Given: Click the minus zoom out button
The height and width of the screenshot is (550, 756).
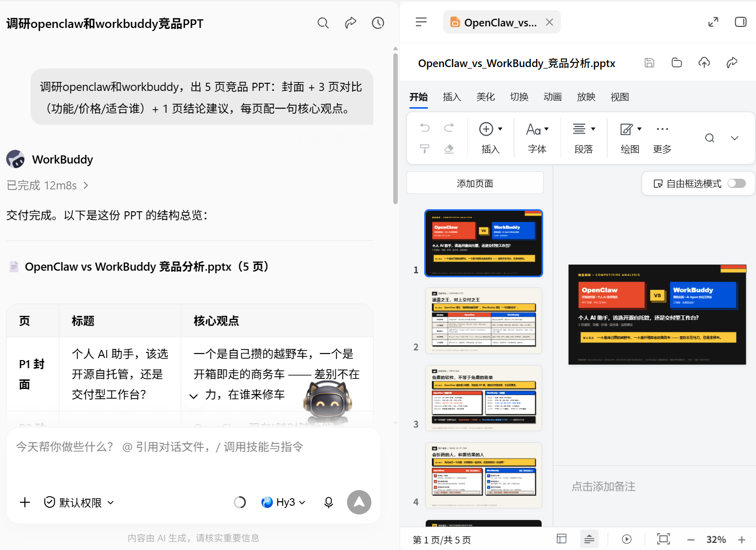Looking at the screenshot, I should click(x=690, y=539).
